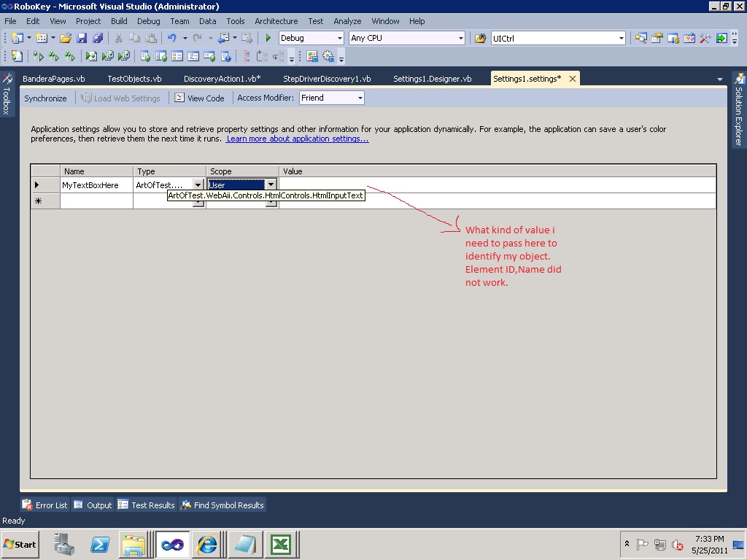Viewport: 747px width, 560px height.
Task: Click the Windows Start button
Action: 20,544
